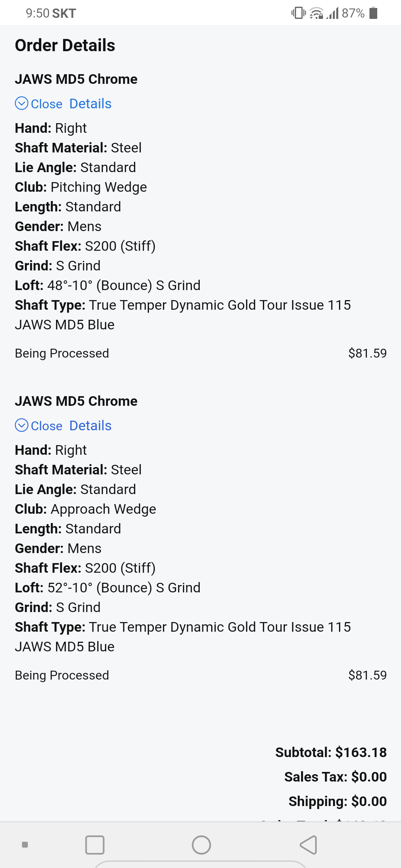Select the first JAWS MD5 Chrome title
This screenshot has width=401, height=868.
coord(76,79)
